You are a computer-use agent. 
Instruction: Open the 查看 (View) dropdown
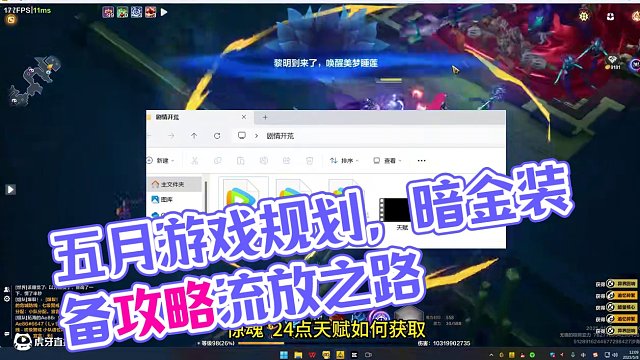[x=387, y=161]
